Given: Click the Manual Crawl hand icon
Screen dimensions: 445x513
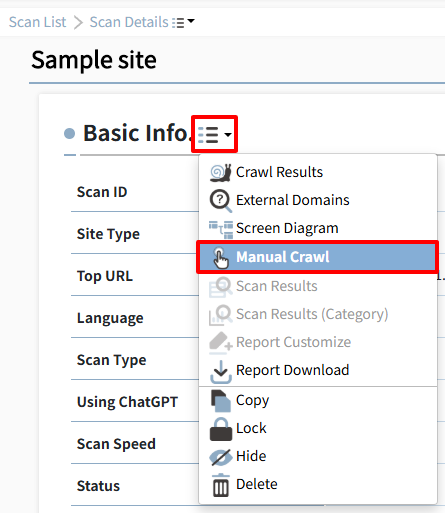Looking at the screenshot, I should click(221, 257).
